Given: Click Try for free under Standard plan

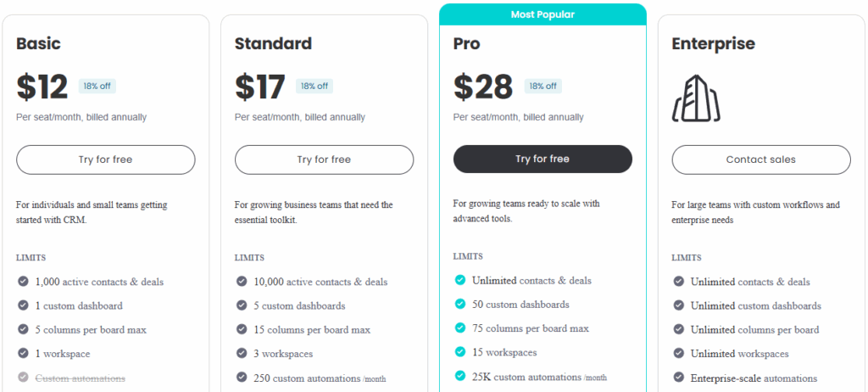Looking at the screenshot, I should pyautogui.click(x=325, y=160).
